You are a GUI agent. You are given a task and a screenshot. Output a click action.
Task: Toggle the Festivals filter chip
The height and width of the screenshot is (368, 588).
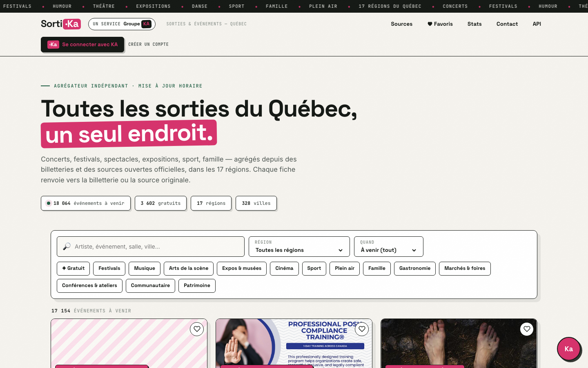(x=109, y=269)
